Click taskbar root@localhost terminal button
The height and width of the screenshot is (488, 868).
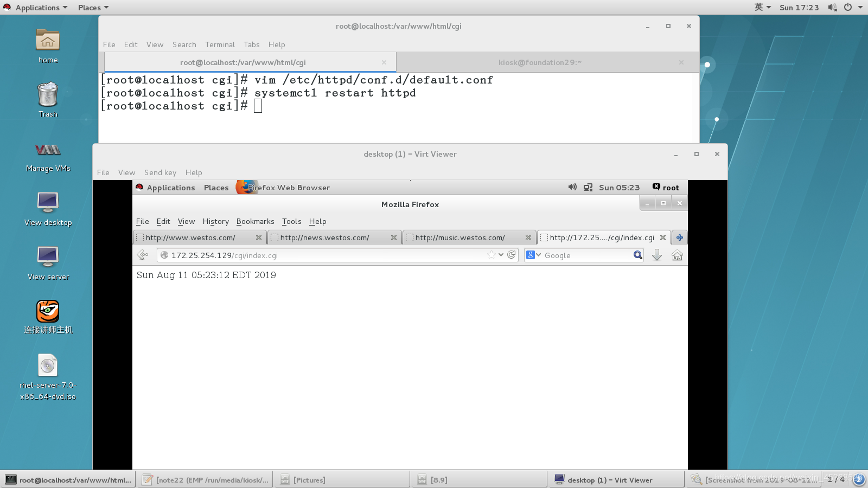tap(68, 480)
